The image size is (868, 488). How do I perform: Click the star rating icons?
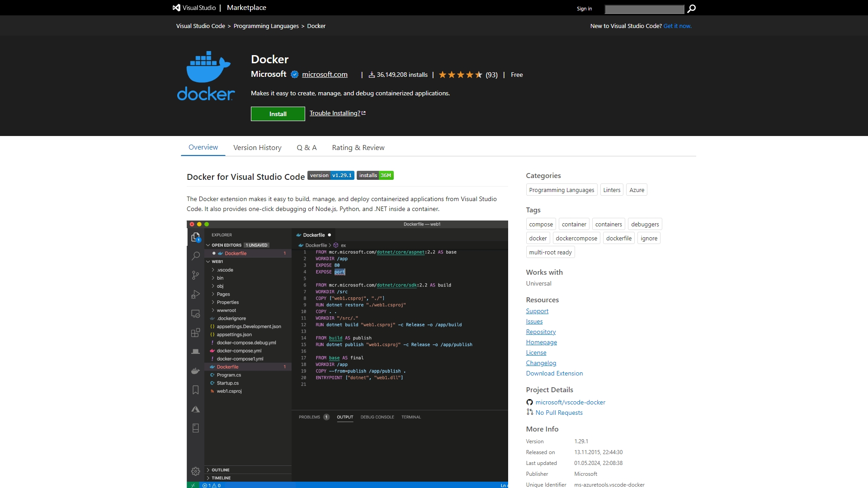click(x=461, y=75)
